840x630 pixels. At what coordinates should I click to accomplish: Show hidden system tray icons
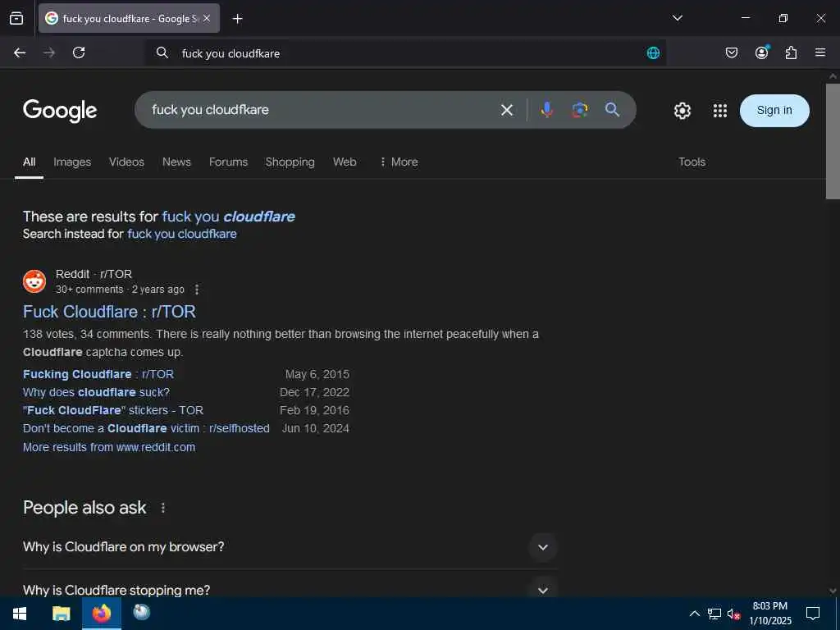pyautogui.click(x=694, y=614)
